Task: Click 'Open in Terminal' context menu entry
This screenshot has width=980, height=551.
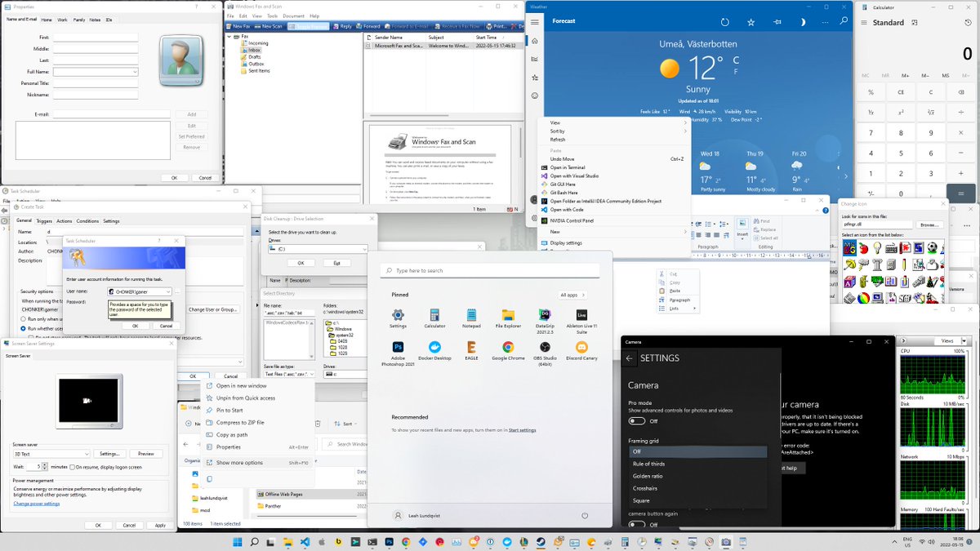Action: point(612,167)
